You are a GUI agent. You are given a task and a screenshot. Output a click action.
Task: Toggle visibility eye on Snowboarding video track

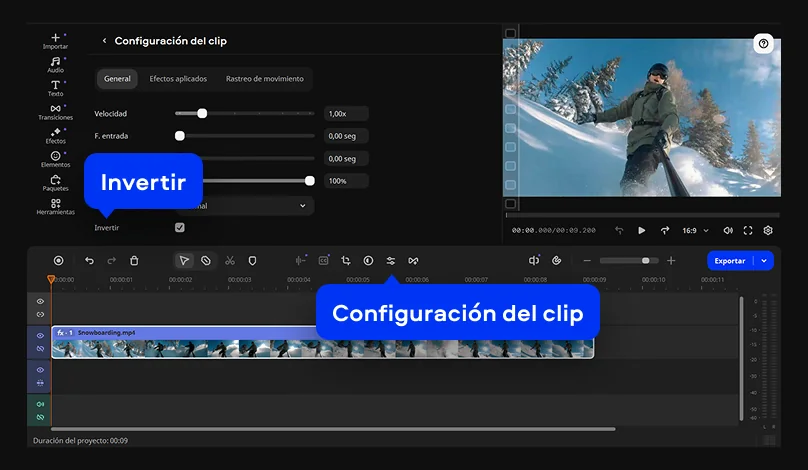[x=40, y=335]
